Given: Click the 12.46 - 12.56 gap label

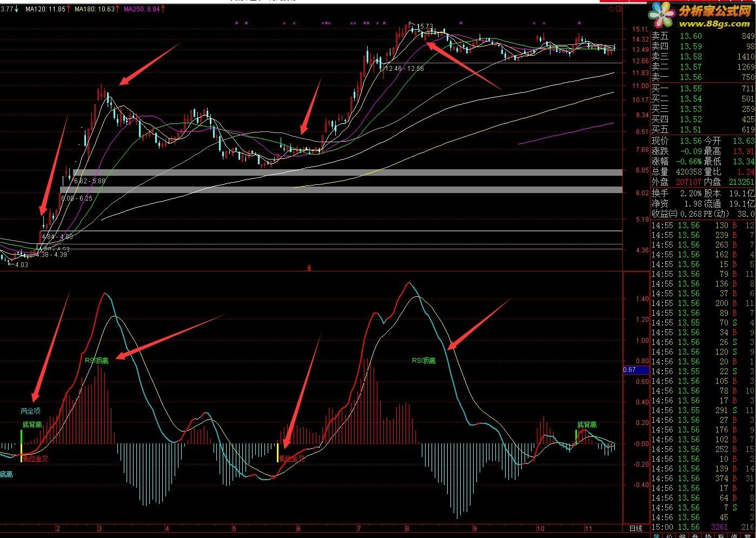Looking at the screenshot, I should (404, 69).
